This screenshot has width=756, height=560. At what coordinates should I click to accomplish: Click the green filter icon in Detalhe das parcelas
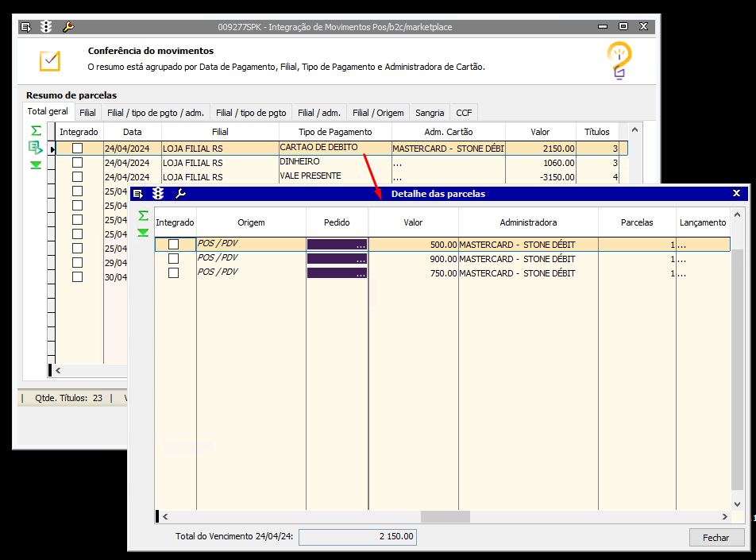[x=143, y=233]
